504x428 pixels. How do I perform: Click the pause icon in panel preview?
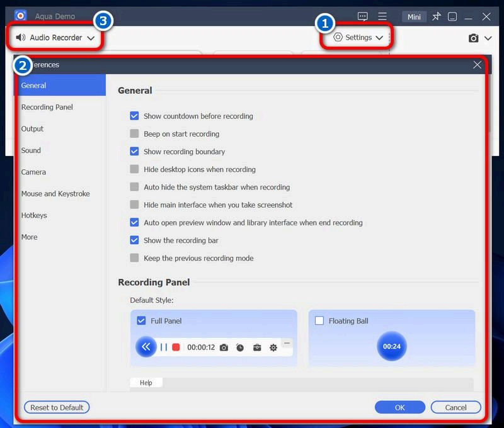[x=164, y=347]
